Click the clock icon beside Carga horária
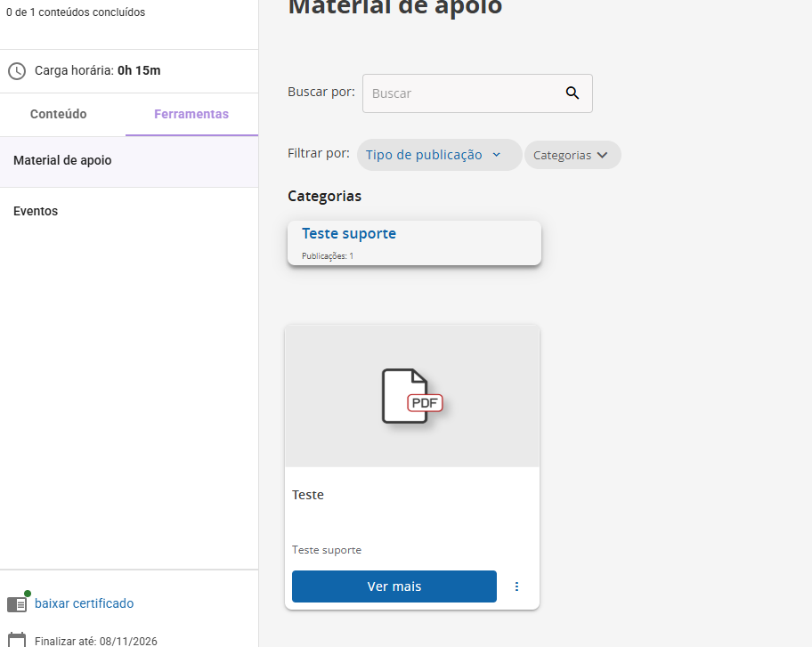The height and width of the screenshot is (647, 812). coord(16,70)
